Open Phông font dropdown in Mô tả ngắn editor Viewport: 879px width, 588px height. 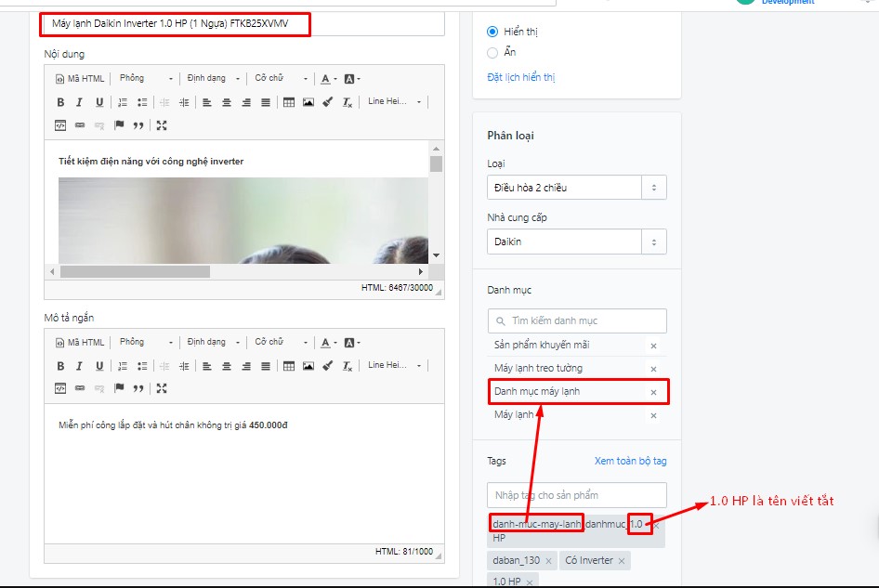point(146,342)
